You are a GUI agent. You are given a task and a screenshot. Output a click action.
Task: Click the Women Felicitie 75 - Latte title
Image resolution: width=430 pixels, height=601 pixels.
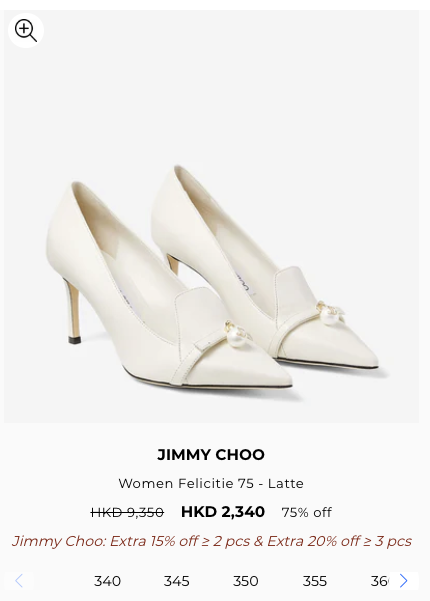click(211, 483)
